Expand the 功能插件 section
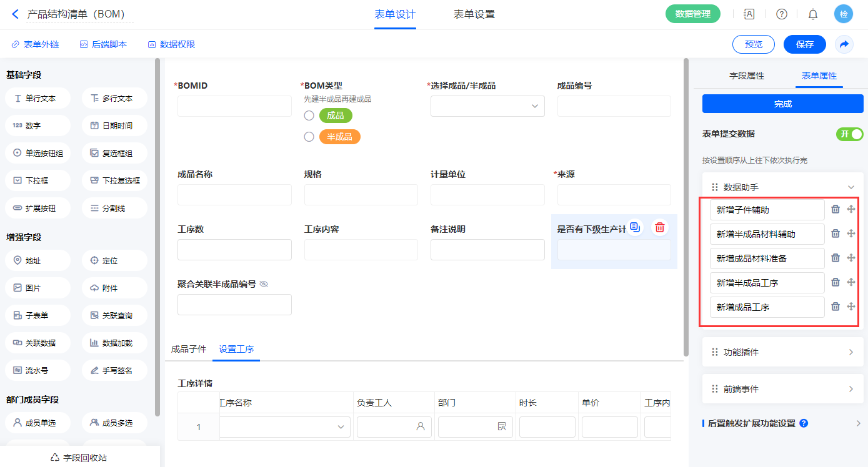This screenshot has height=467, width=868. (x=782, y=352)
